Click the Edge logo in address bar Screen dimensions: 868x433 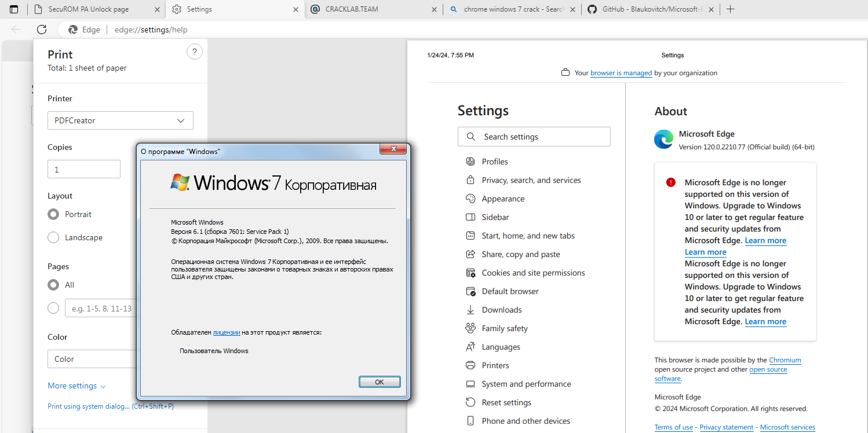[x=73, y=30]
